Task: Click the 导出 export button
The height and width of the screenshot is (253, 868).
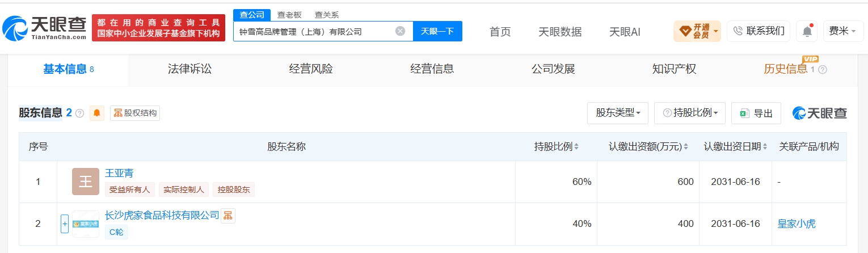Action: pos(756,113)
